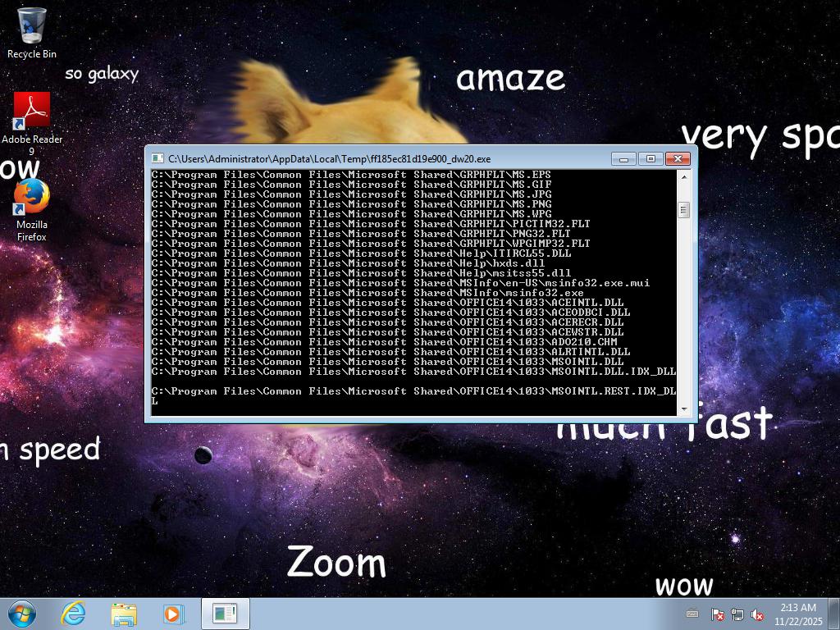
Task: Open the Windows Start menu orb
Action: coord(22,614)
